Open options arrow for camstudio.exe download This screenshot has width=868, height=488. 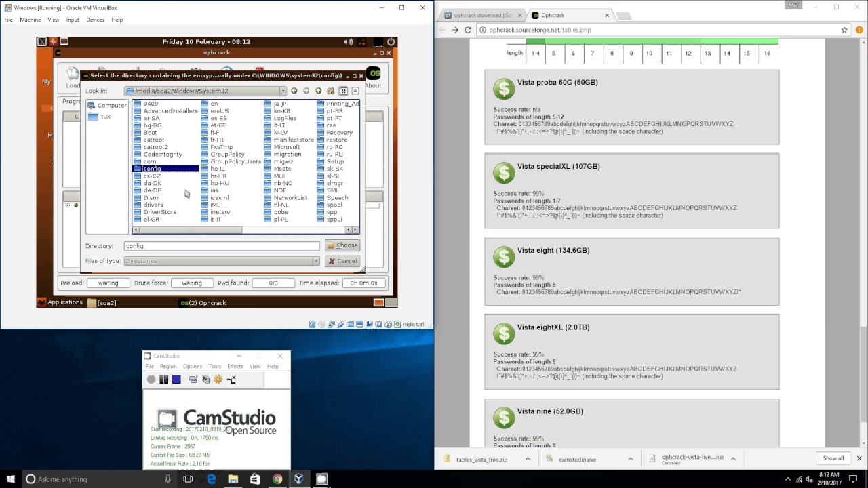click(x=631, y=459)
